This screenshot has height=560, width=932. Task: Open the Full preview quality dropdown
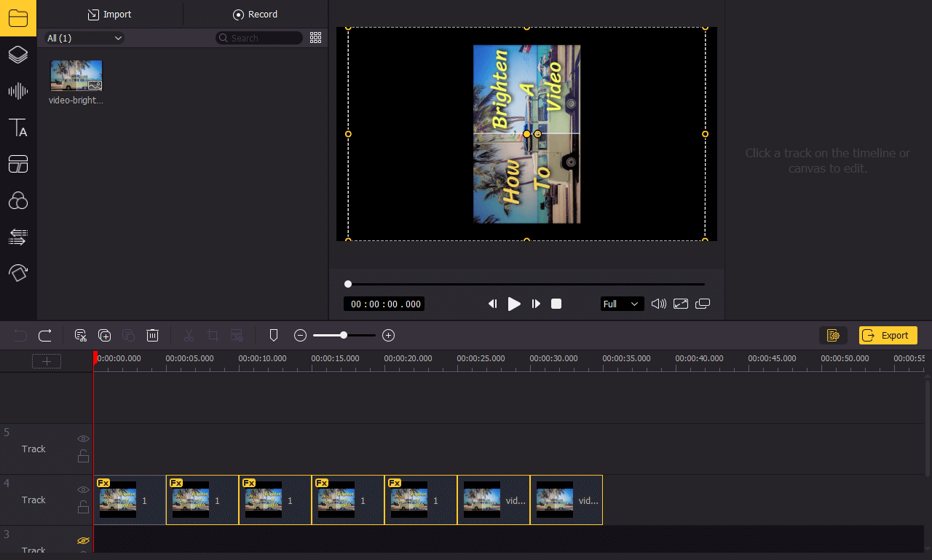[x=622, y=304]
